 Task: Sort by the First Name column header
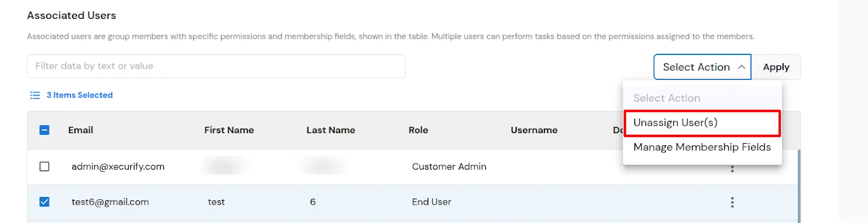coord(229,130)
